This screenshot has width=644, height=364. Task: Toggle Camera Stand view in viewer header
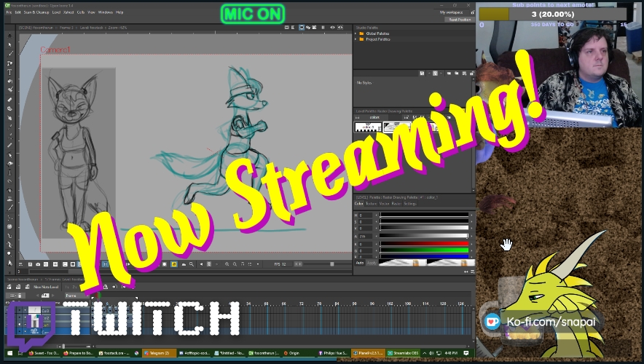pos(302,28)
